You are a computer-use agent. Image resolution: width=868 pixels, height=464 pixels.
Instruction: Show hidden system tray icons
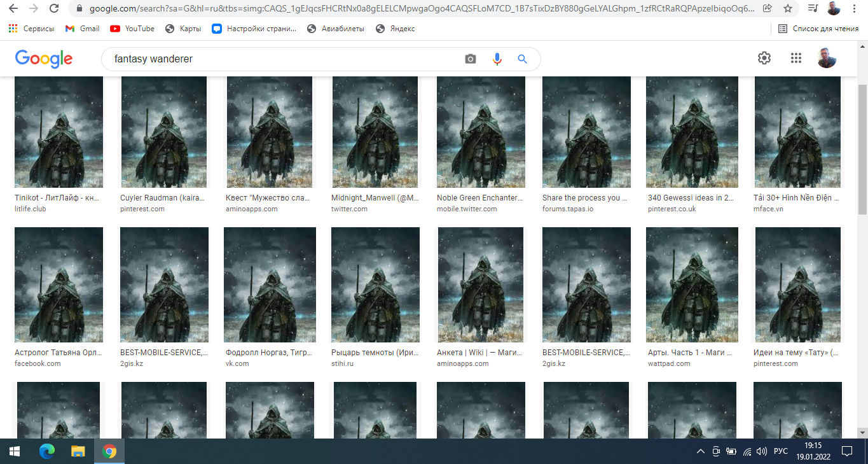click(x=701, y=451)
